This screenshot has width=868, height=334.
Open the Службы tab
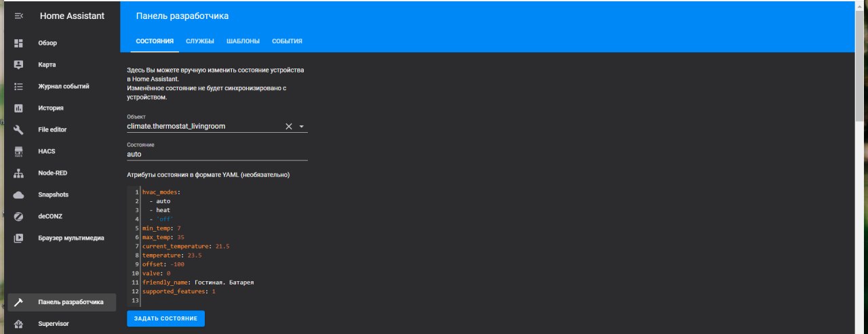[x=200, y=41]
